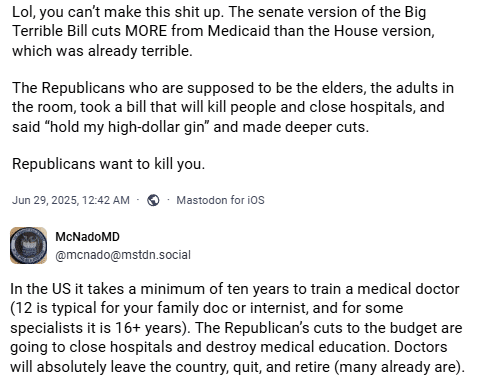Click "which was already terrible." line
Screen dimensions: 484x375
click(102, 51)
